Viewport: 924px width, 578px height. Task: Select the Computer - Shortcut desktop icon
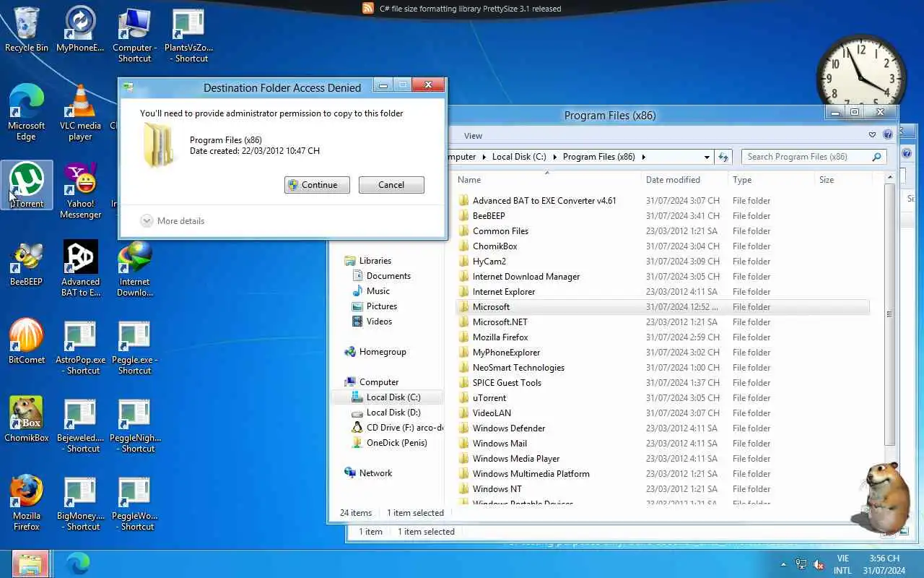tap(134, 34)
